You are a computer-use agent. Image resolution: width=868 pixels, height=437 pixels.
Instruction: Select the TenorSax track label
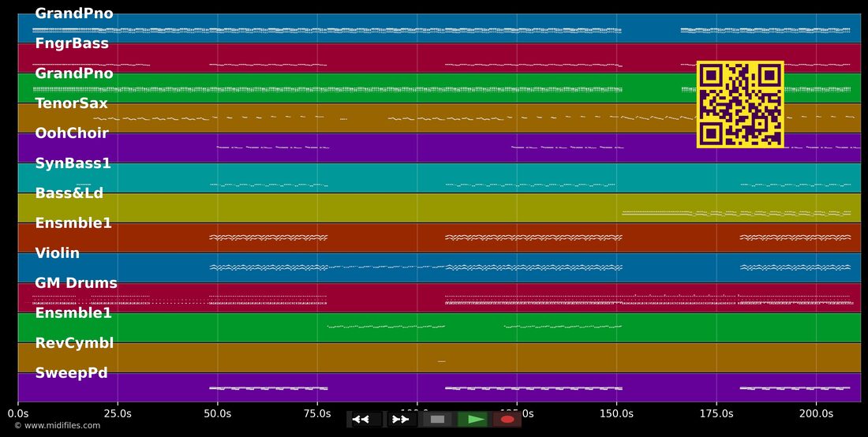point(71,103)
